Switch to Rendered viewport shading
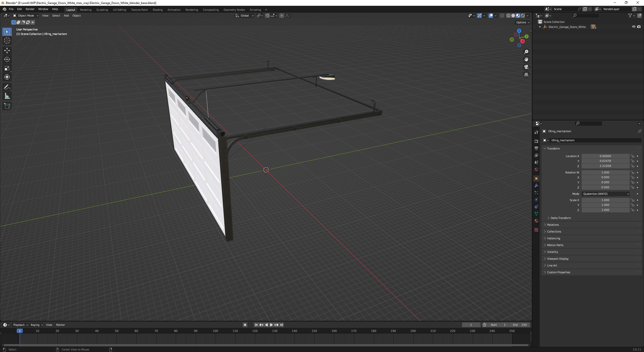Image resolution: width=644 pixels, height=352 pixels. 523,16
